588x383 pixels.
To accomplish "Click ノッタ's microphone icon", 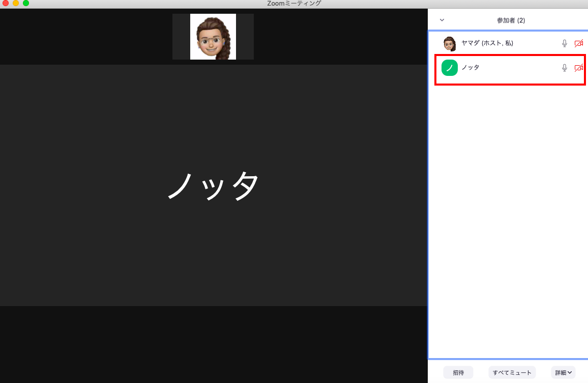I will pos(565,68).
